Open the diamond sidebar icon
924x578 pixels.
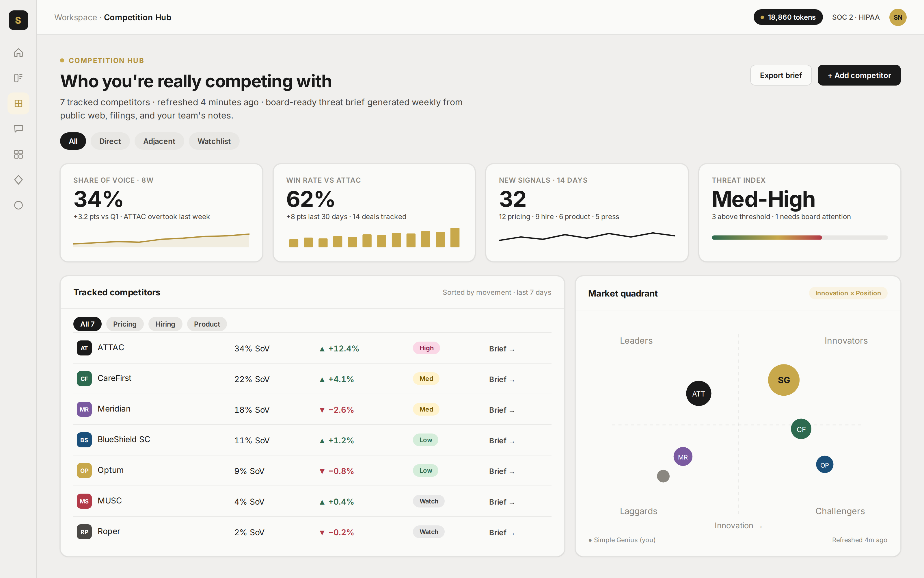tap(18, 180)
